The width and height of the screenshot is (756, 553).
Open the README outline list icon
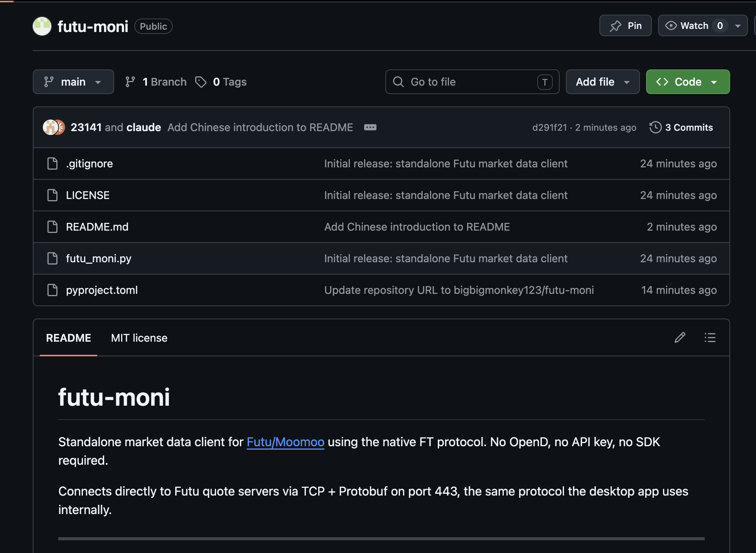710,338
